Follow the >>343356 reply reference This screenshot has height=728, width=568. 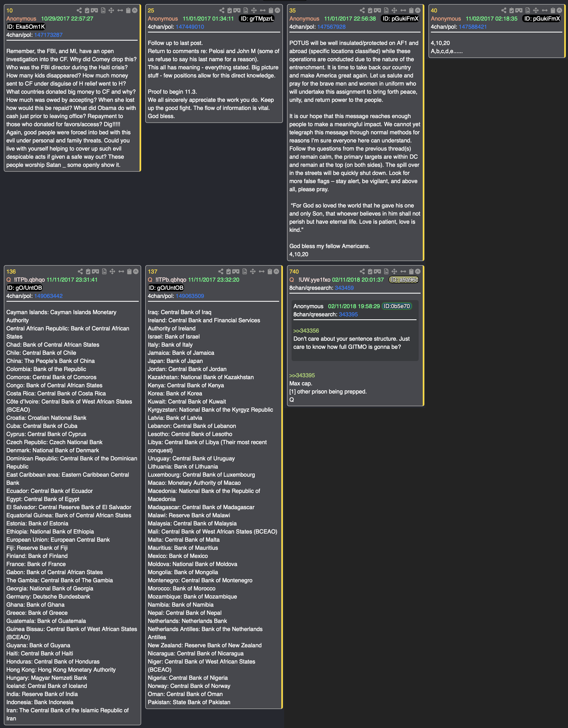tap(306, 331)
